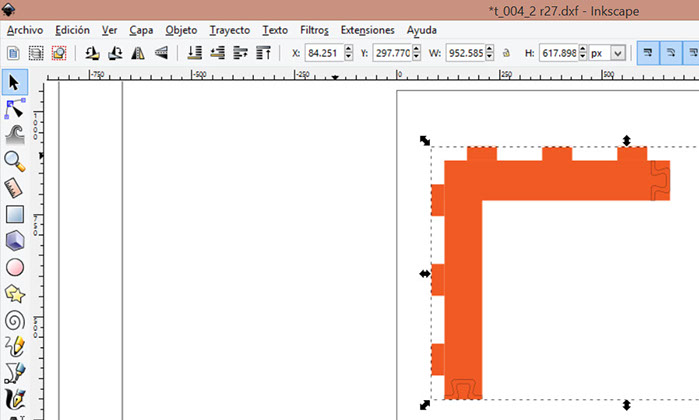Select the Star polygon tool
This screenshot has width=699, height=420.
(15, 294)
